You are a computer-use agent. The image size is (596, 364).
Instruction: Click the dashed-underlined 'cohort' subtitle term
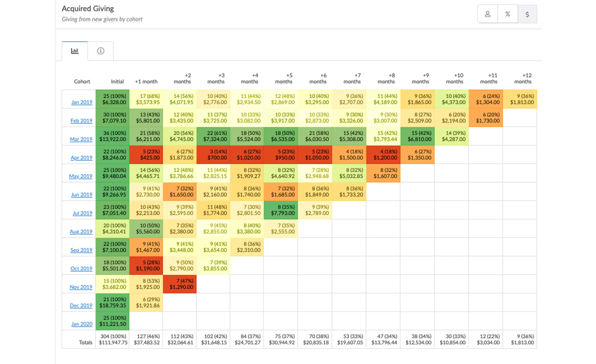tap(135, 19)
